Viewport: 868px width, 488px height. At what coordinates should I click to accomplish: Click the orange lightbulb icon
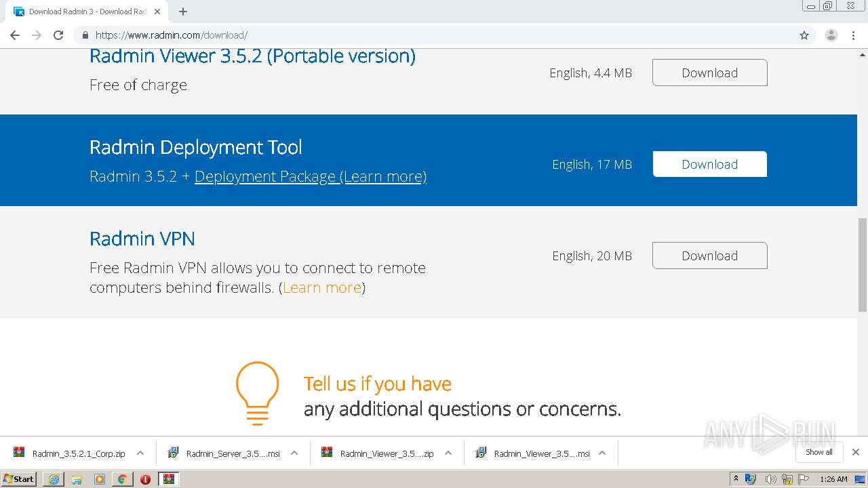pos(257,394)
